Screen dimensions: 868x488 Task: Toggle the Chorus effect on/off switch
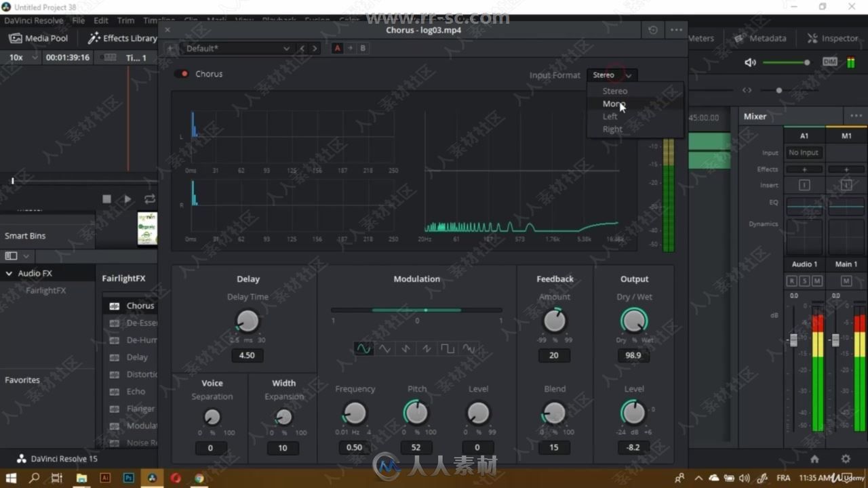(182, 74)
